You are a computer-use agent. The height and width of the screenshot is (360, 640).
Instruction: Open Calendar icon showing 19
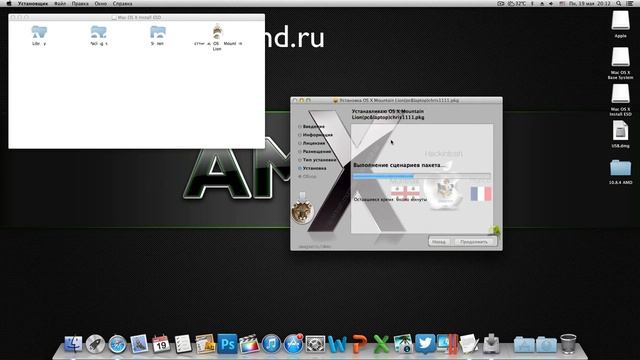[161, 344]
